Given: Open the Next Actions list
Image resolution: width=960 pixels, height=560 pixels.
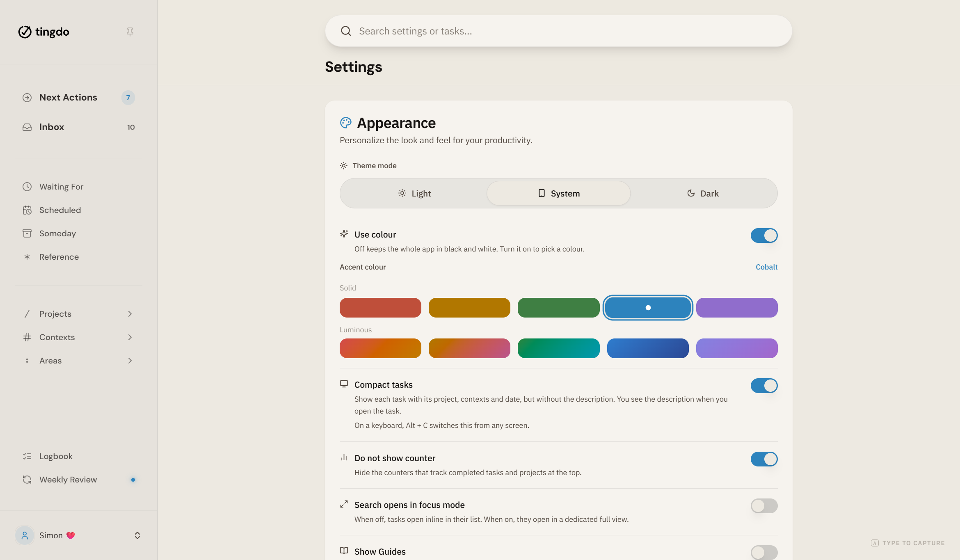Looking at the screenshot, I should point(79,98).
